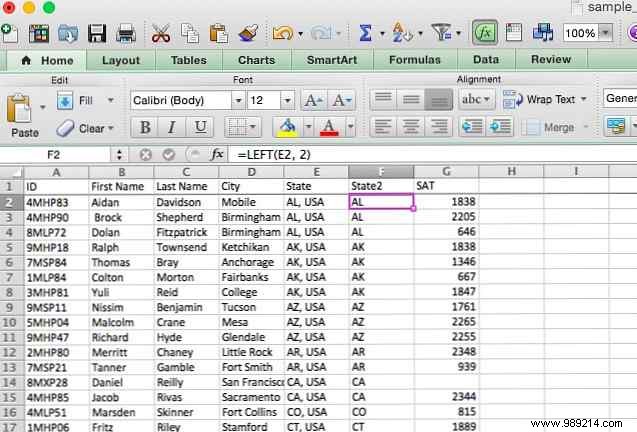Screen dimensions: 637x432
Task: Open the Calibri (Body) font dropdown
Action: coord(238,100)
